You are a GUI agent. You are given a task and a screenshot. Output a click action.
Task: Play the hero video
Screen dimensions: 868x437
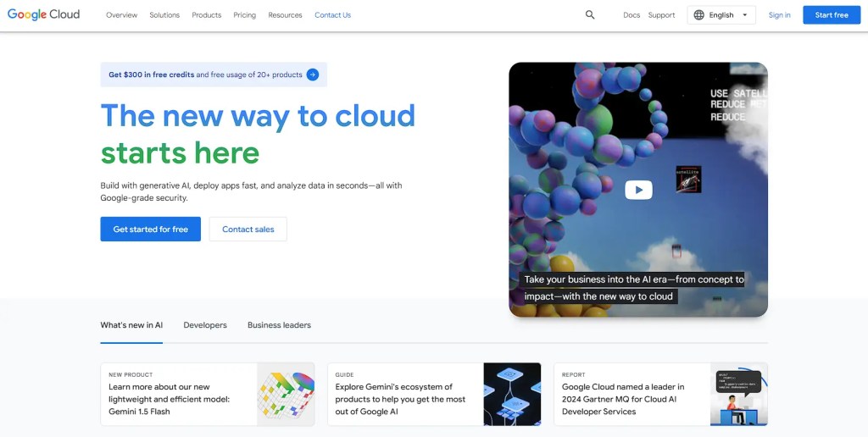(638, 190)
